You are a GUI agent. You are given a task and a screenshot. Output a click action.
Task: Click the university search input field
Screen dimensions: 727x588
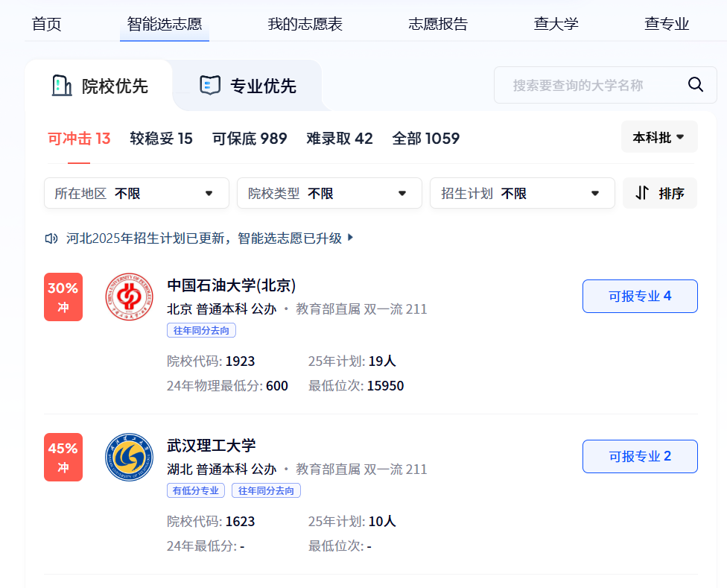(x=588, y=84)
